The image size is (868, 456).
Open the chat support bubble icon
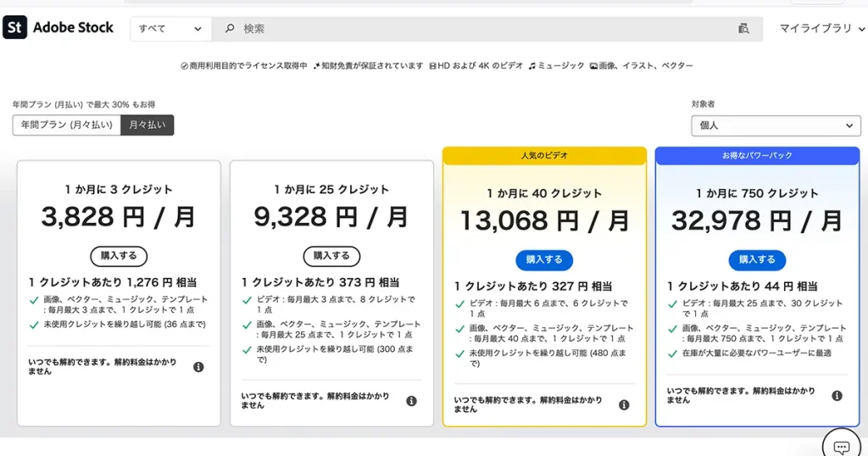click(x=841, y=446)
